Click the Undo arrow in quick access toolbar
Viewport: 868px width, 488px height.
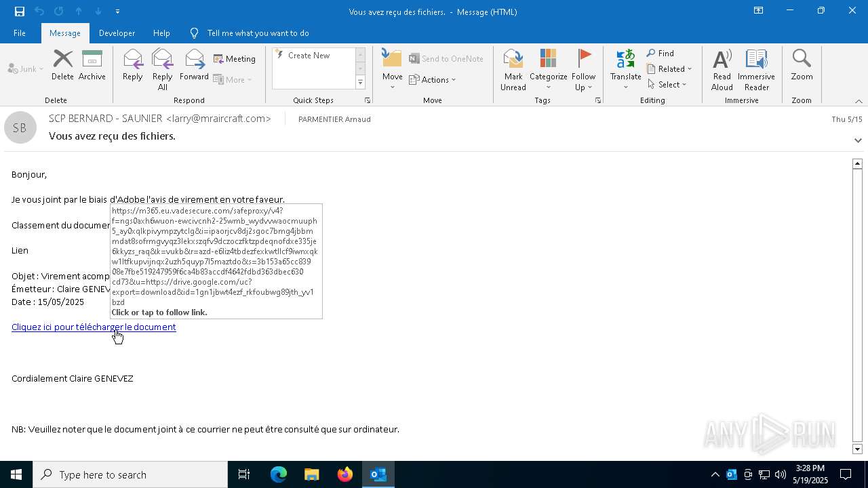point(39,12)
